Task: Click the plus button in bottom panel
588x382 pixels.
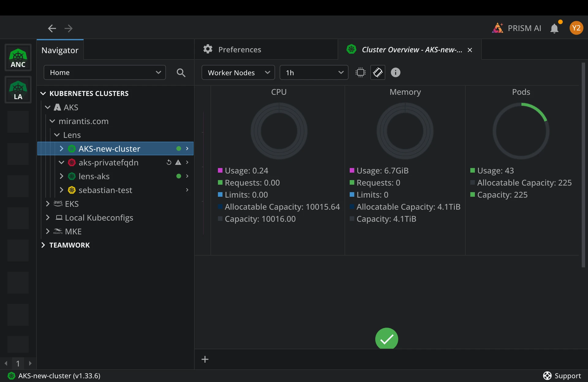Action: pos(205,359)
